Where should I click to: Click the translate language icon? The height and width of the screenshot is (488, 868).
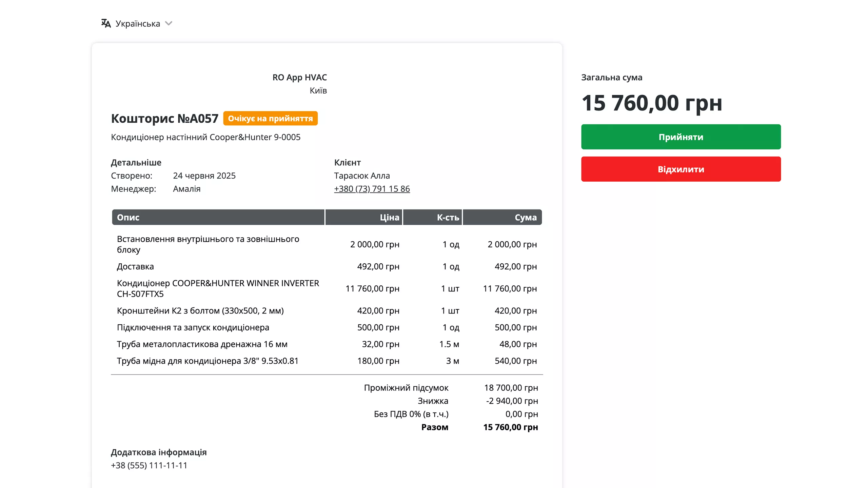pos(106,23)
